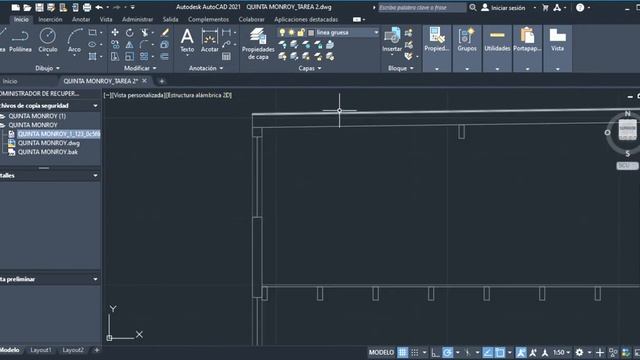Click the ViewCube top face
This screenshot has height=360, width=640.
[x=627, y=129]
